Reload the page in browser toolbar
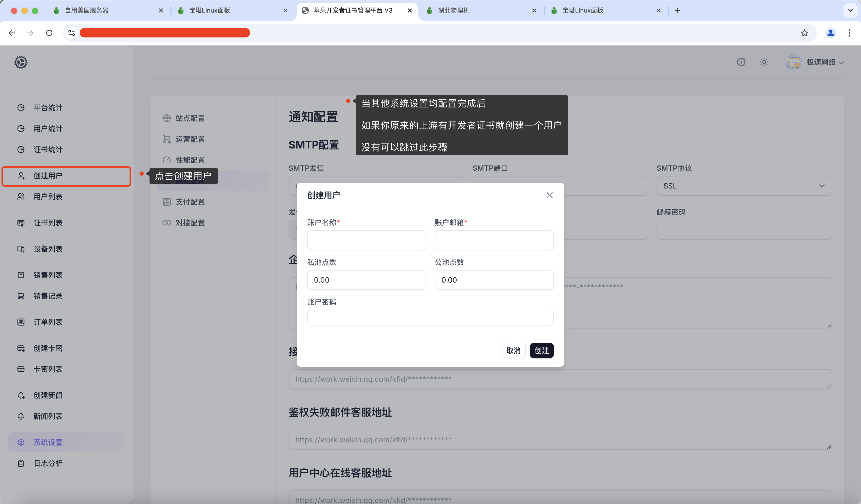 [x=49, y=33]
